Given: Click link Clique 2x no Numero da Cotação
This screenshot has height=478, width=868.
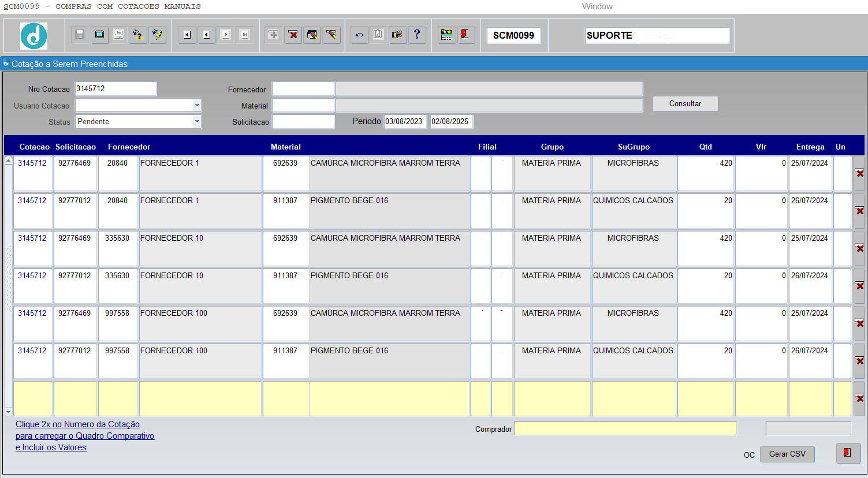Looking at the screenshot, I should (77, 424).
